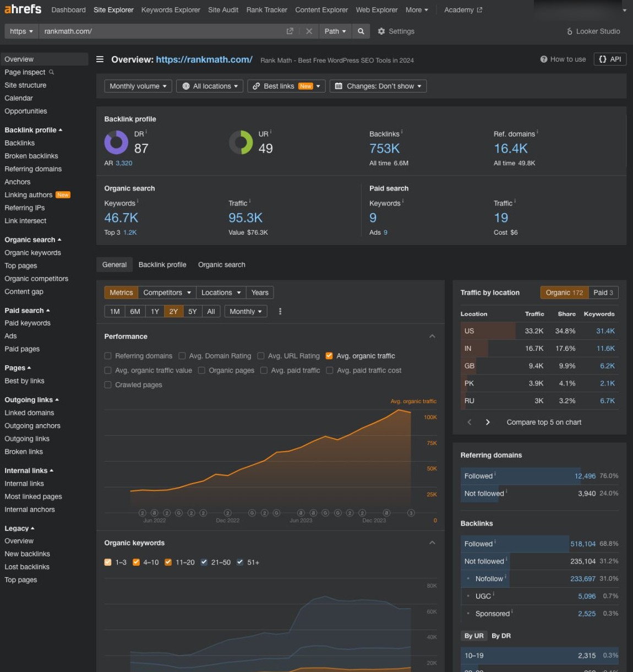Screen dimensions: 633x672
Task: Click Compare top 5 on chart
Action: coord(543,422)
